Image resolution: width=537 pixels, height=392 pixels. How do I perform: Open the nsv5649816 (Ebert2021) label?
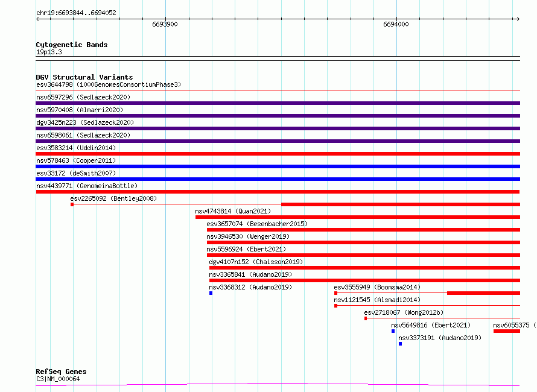coord(431,325)
